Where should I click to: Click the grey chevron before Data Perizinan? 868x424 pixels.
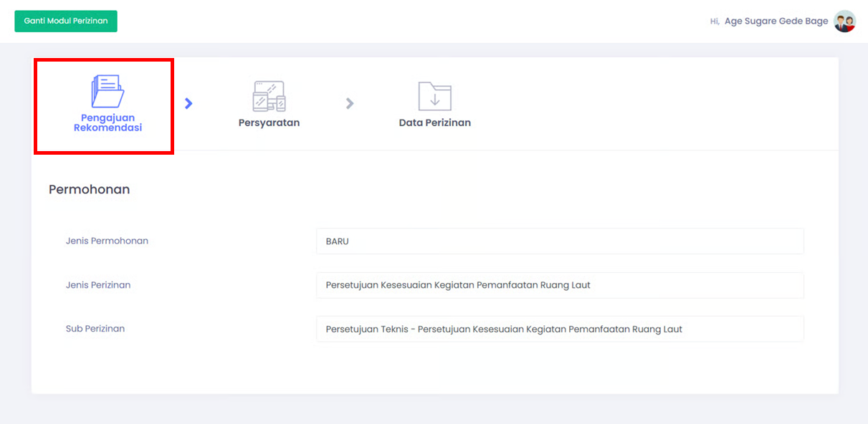pyautogui.click(x=350, y=103)
